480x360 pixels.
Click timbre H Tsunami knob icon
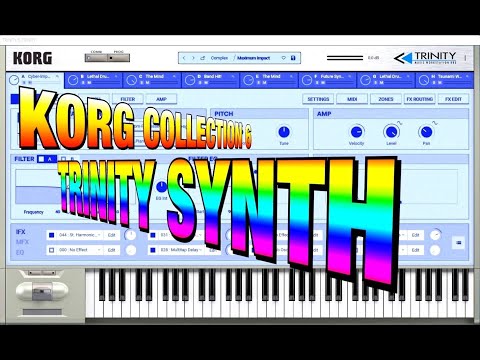tap(424, 80)
